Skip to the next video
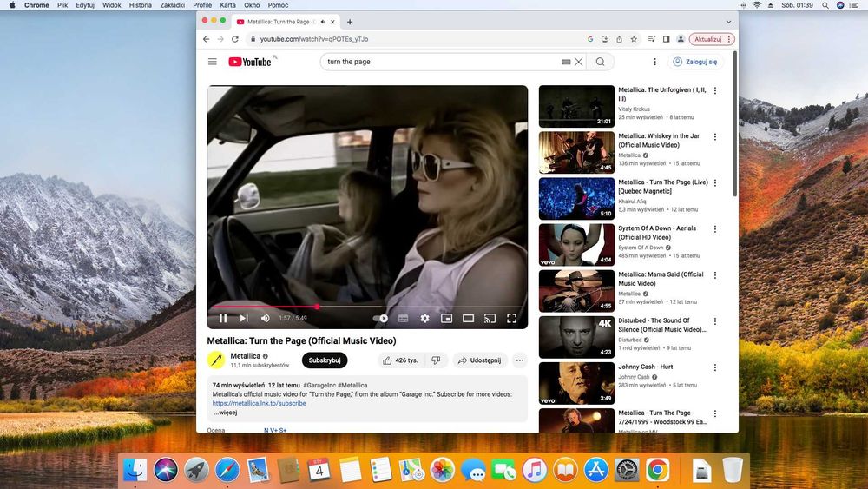Screen dimensions: 868x489 coord(244,318)
